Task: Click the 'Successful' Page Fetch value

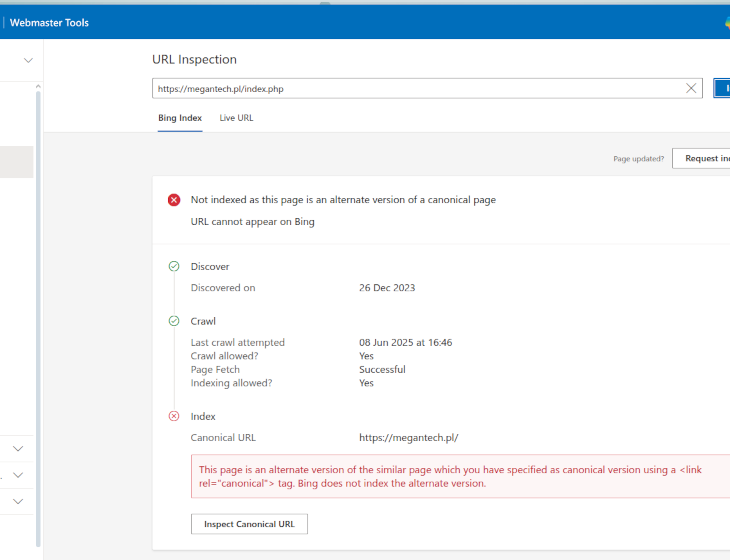Action: tap(382, 370)
